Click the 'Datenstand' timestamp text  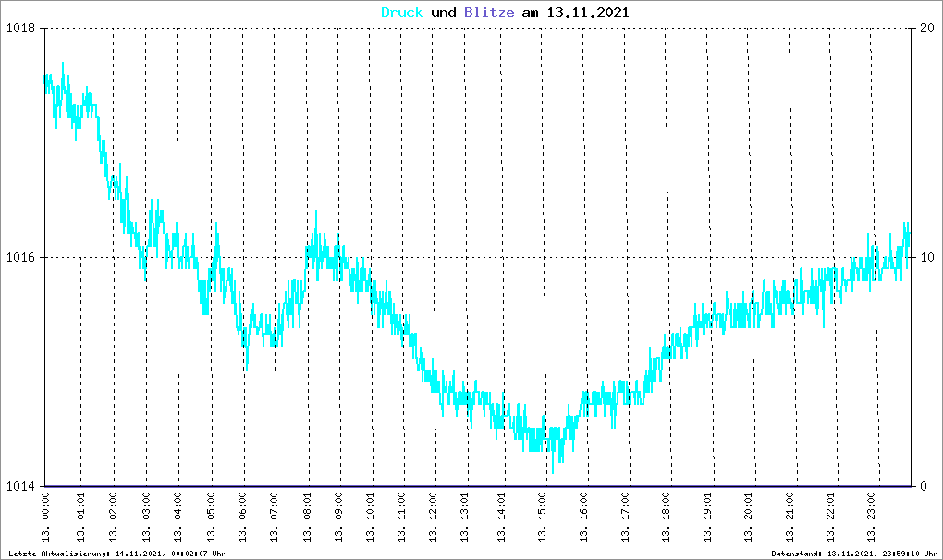pyautogui.click(x=854, y=554)
